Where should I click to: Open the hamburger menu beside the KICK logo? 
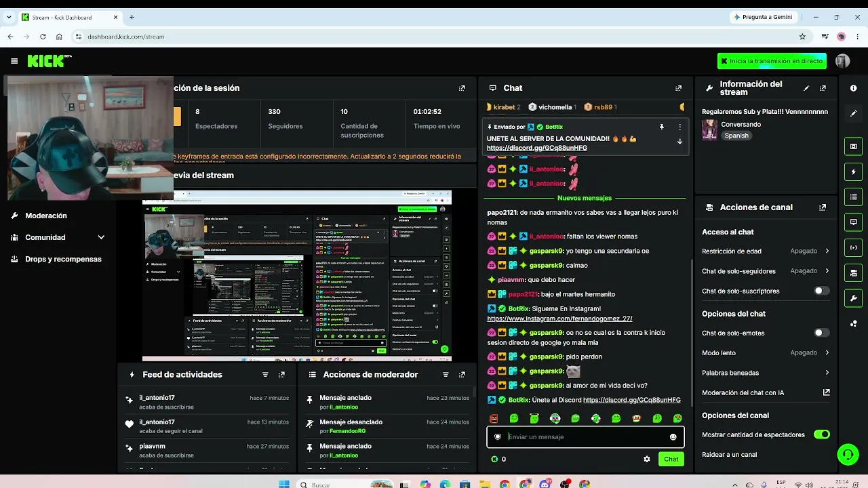click(14, 61)
